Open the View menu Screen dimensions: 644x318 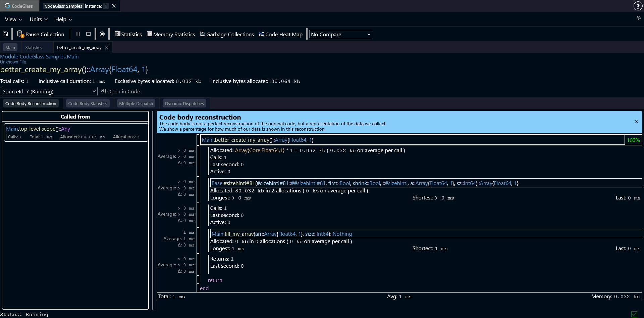pos(13,19)
